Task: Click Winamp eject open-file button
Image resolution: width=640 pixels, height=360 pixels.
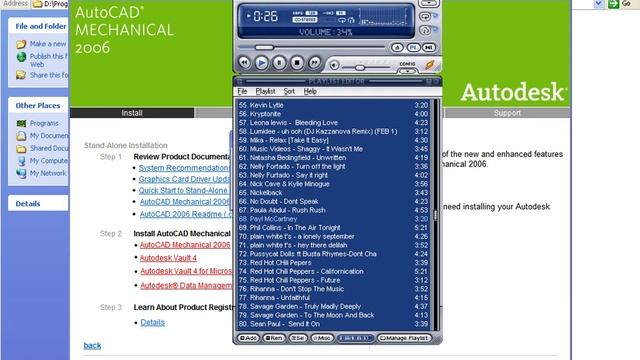Action: [397, 47]
